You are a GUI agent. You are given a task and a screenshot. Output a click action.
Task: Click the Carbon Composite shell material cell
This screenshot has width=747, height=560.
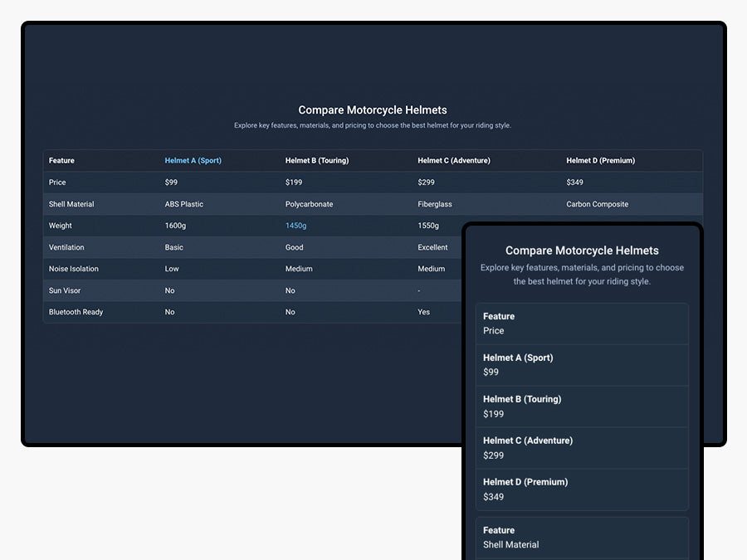(x=597, y=204)
